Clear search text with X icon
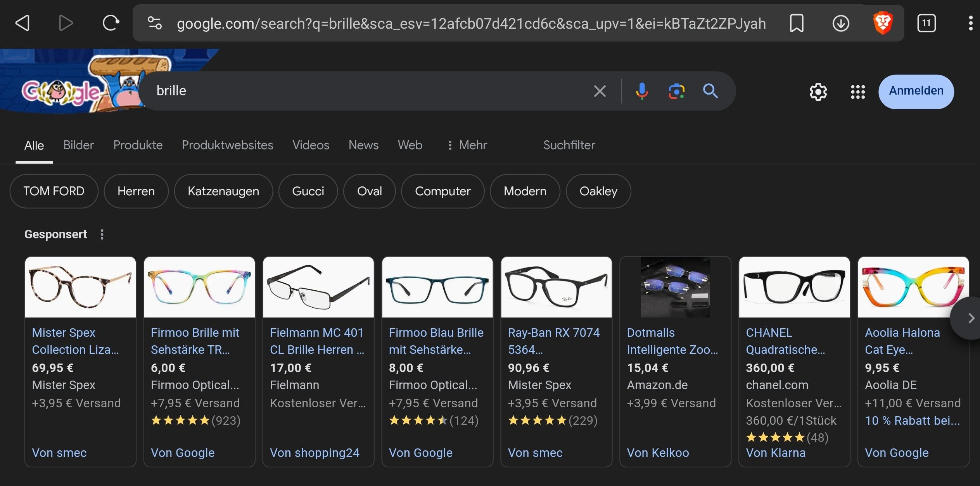The width and height of the screenshot is (980, 486). click(600, 91)
